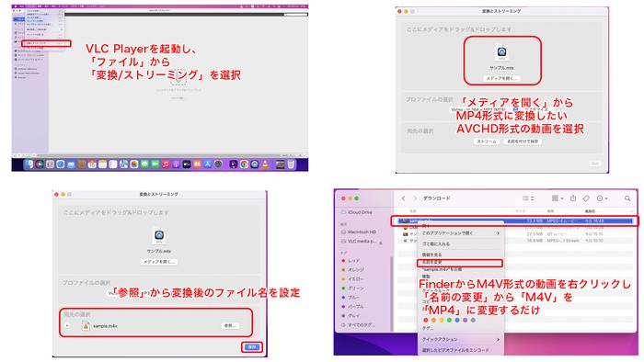Open Google Chrome from the Dock
The image size is (644, 362).
point(244,164)
